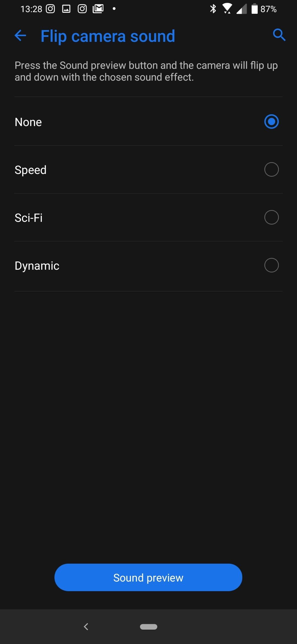Enable the Dynamic radio button
Viewport: 297px width, 644px height.
[271, 265]
